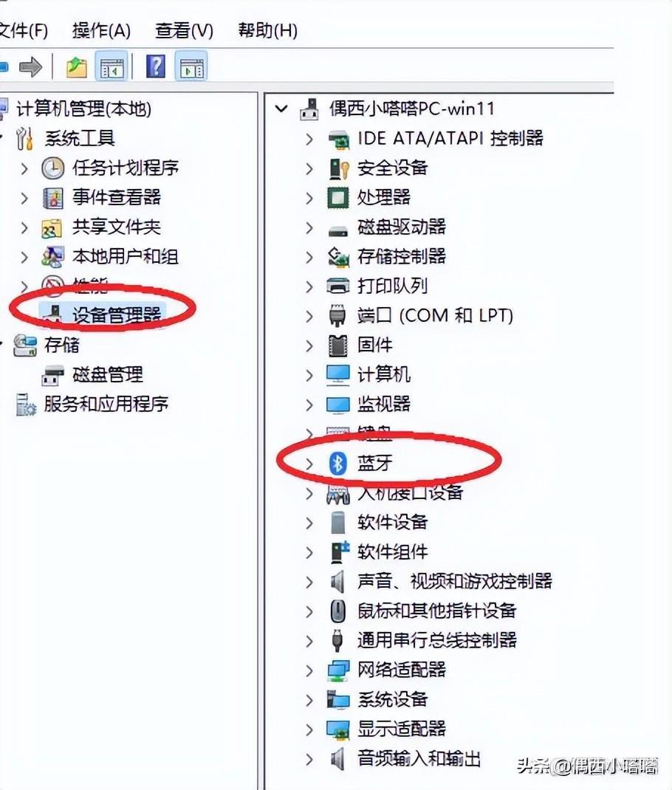Expand the 蓝牙 device category
The image size is (672, 790).
309,464
